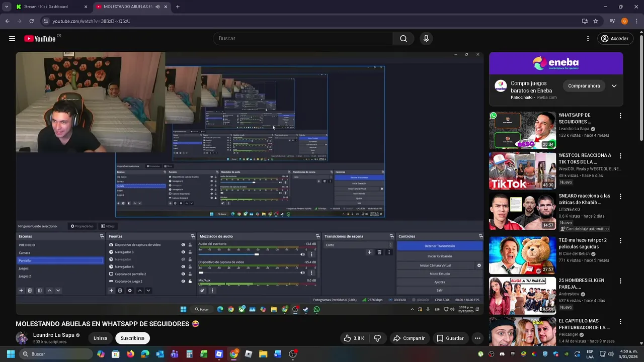Dislike the video with thumbs down

click(377, 338)
